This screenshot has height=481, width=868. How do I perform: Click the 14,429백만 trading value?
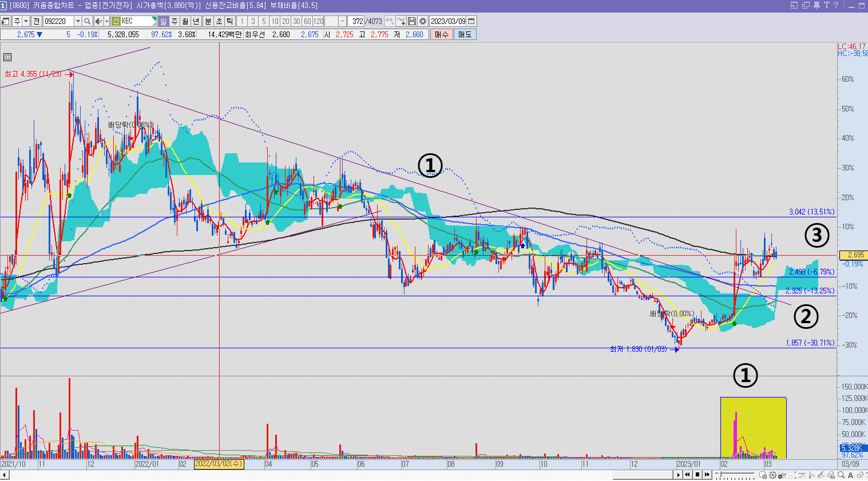coord(224,34)
